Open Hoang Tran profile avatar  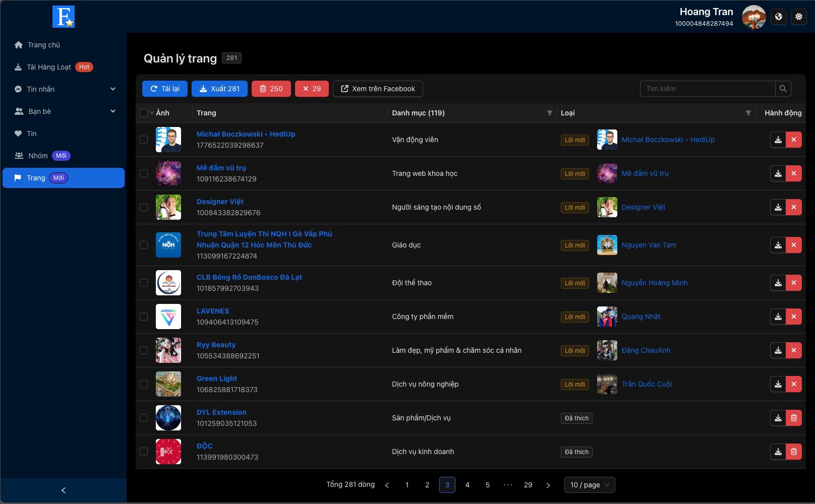tap(754, 17)
